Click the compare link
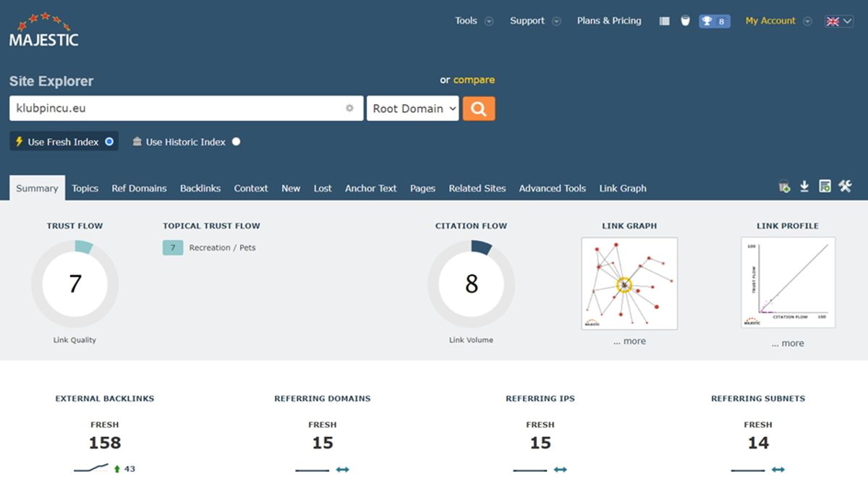The height and width of the screenshot is (487, 868). (474, 80)
